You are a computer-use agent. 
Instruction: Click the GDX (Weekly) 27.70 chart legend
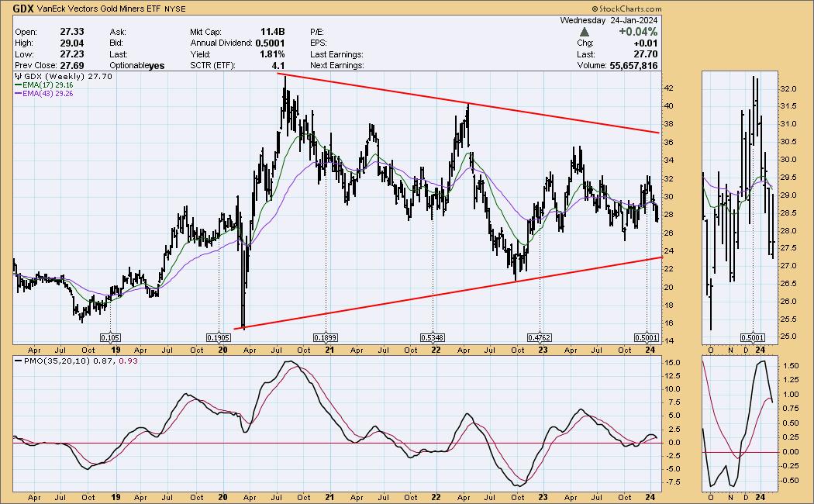click(x=64, y=76)
